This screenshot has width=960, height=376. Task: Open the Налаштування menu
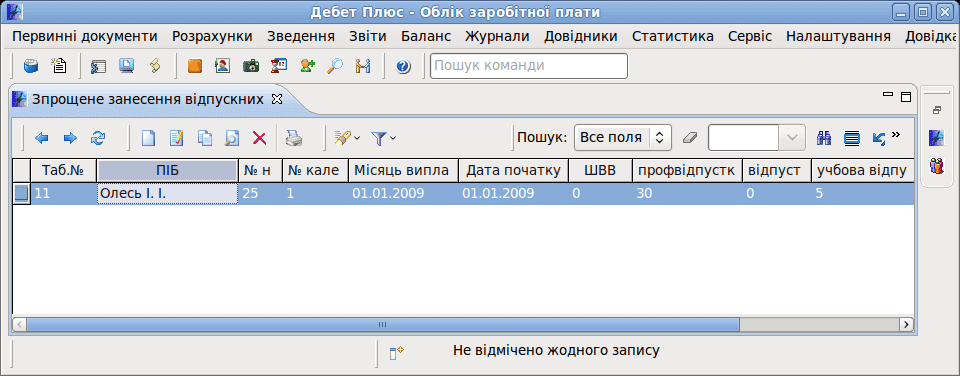pos(838,36)
